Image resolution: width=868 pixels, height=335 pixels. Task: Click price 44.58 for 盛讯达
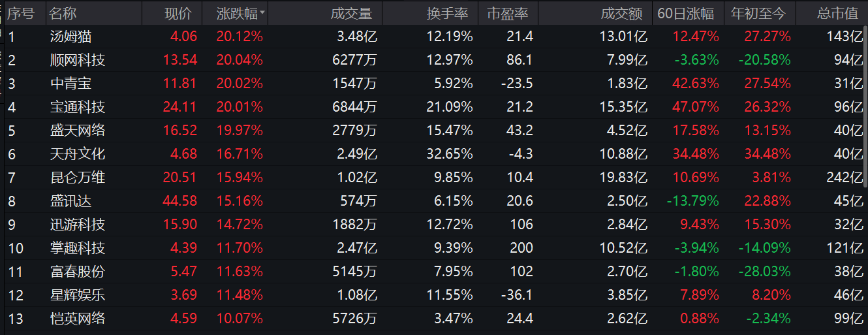pyautogui.click(x=180, y=201)
